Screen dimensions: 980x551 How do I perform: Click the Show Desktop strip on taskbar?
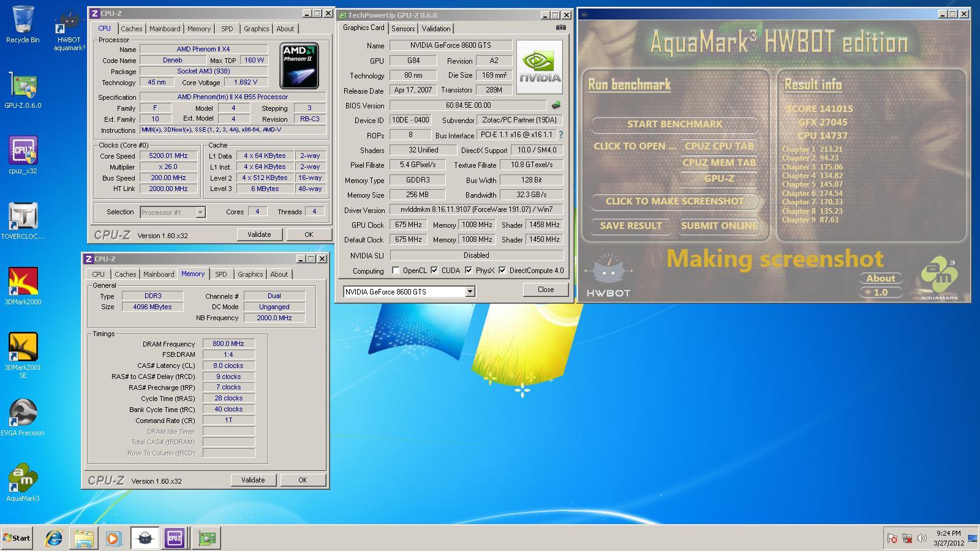click(x=974, y=538)
